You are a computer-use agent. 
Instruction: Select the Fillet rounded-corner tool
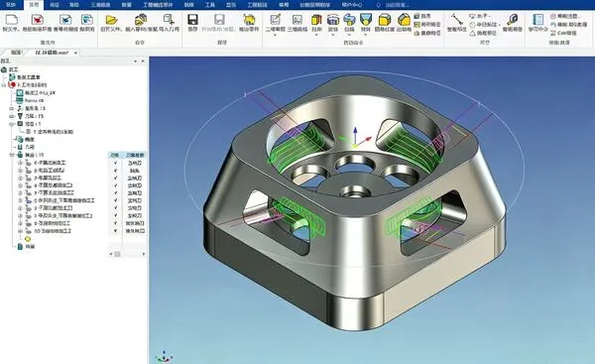click(x=384, y=20)
